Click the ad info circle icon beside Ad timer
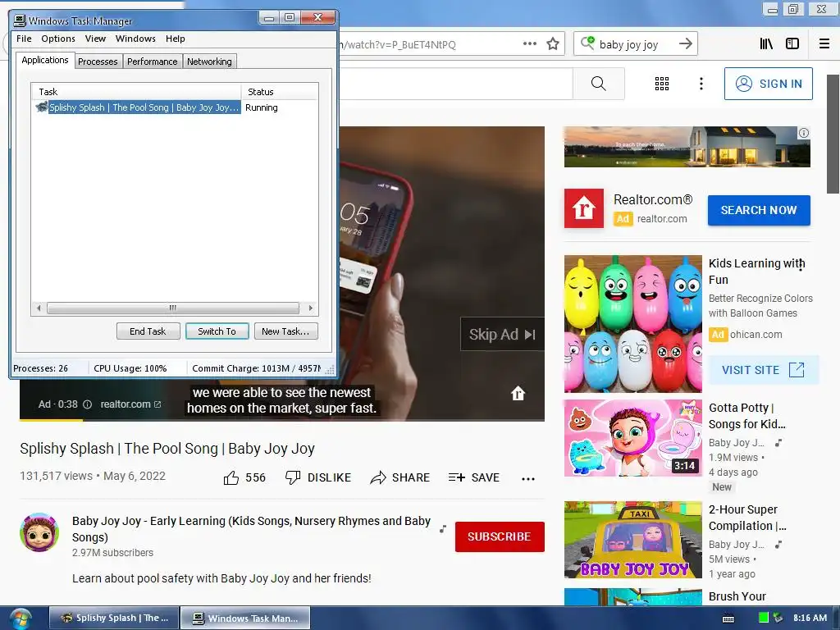 coord(87,404)
